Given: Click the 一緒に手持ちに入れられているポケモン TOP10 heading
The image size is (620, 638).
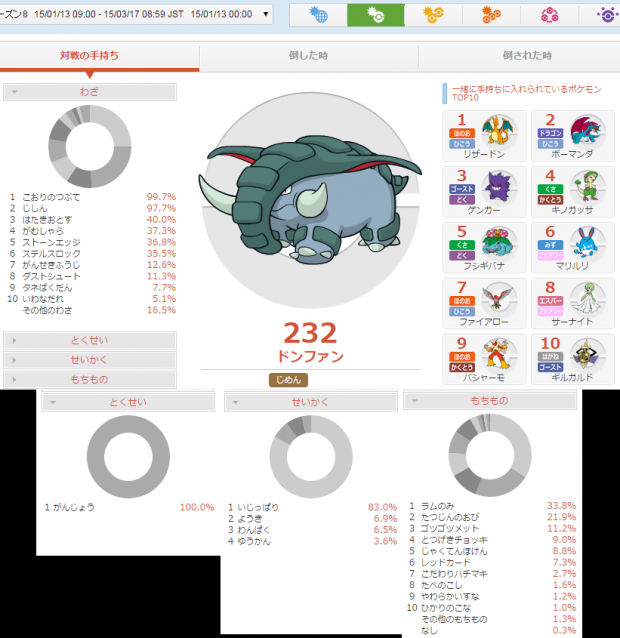Looking at the screenshot, I should pos(526,93).
